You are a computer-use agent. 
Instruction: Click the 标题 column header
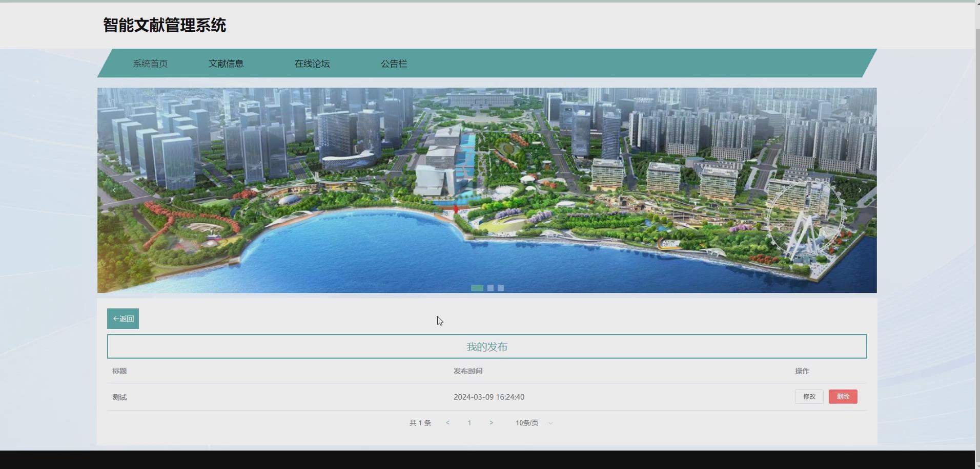pos(119,371)
